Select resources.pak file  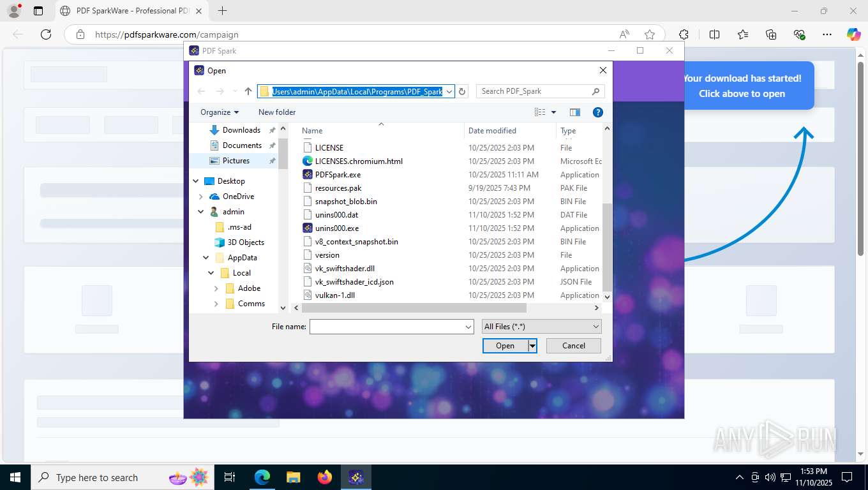[x=338, y=188]
